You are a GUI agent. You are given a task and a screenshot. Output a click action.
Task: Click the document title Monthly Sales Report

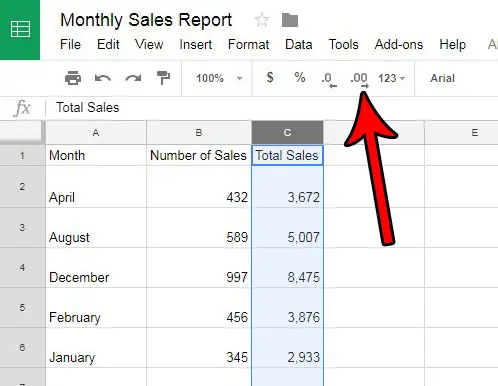(x=146, y=20)
